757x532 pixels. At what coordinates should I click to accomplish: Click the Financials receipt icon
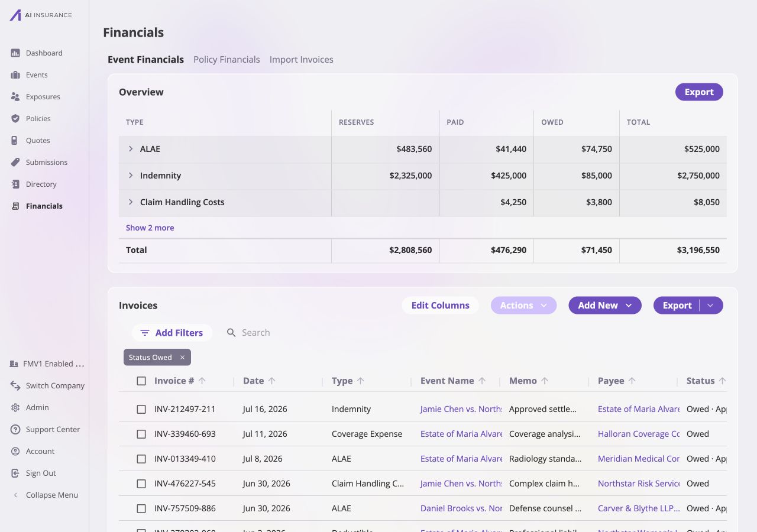[x=15, y=206]
